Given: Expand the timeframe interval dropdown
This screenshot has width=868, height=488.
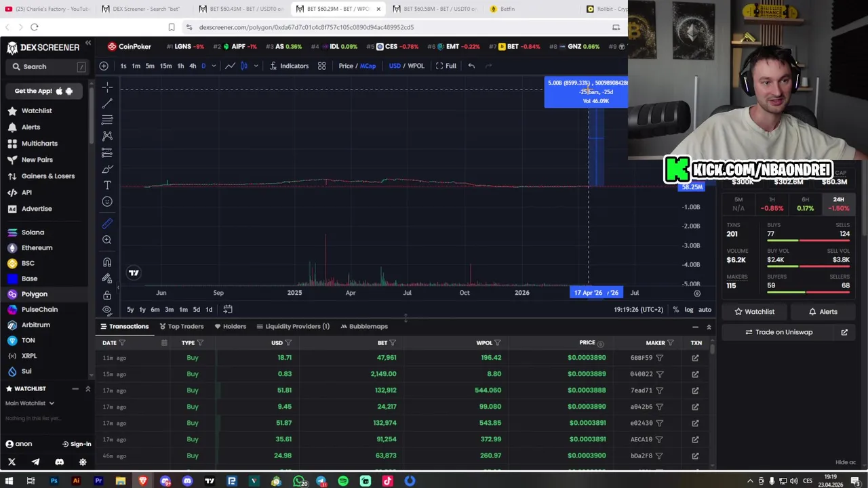Looking at the screenshot, I should pyautogui.click(x=214, y=66).
